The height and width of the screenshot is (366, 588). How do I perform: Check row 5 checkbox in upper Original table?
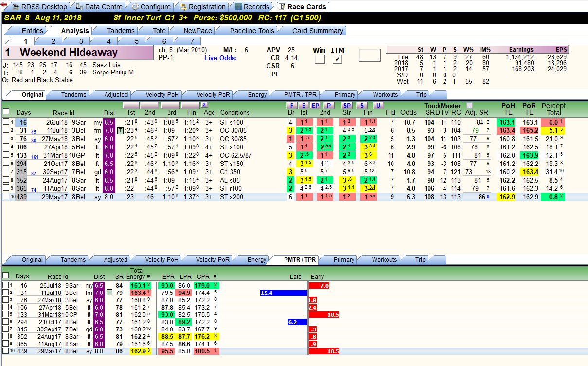pos(5,155)
